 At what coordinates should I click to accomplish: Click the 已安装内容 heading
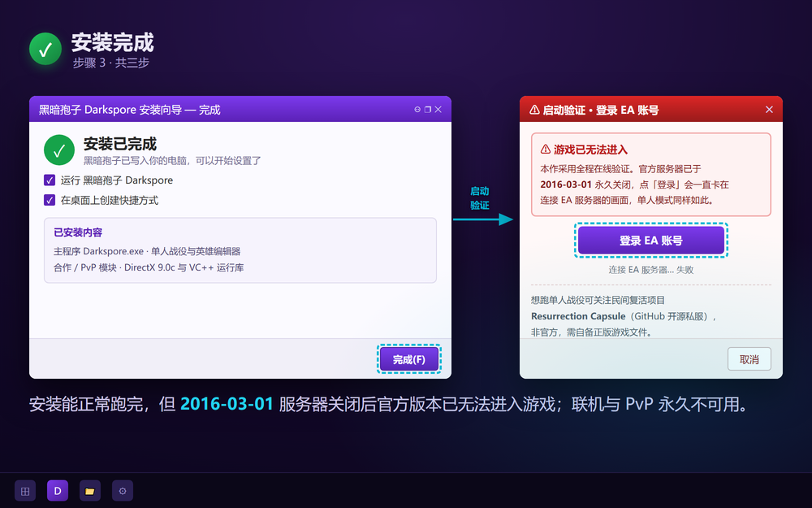[x=78, y=232]
